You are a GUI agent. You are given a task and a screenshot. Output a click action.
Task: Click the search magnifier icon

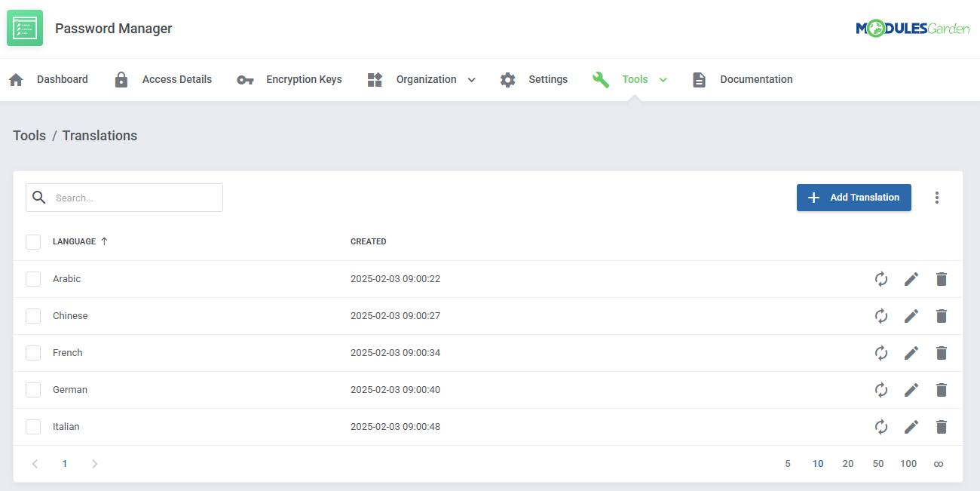(39, 198)
